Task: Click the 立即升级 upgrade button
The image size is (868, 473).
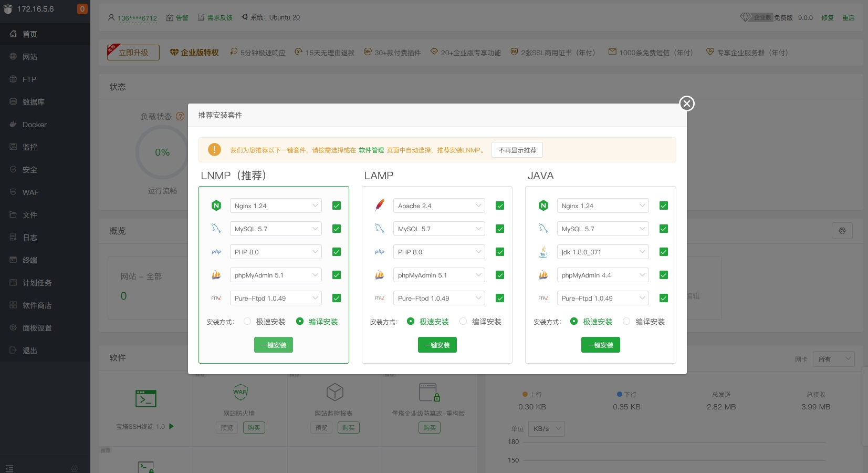Action: click(x=133, y=52)
